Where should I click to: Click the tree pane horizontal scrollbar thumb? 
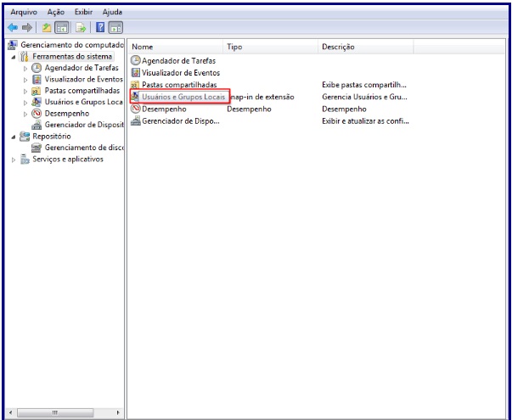tap(55, 412)
